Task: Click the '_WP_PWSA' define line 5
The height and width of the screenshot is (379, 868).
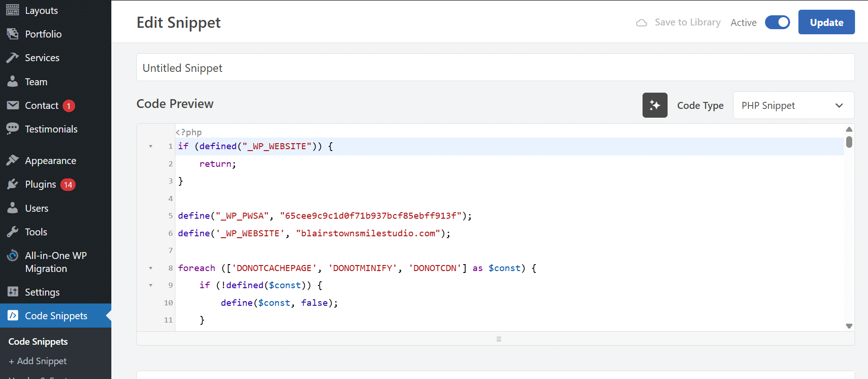Action: (325, 216)
